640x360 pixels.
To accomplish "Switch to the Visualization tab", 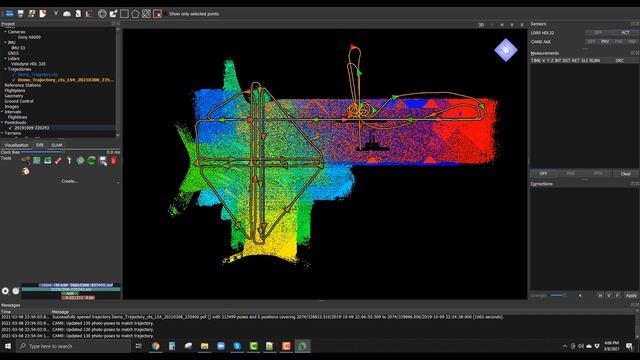I will click(16, 145).
